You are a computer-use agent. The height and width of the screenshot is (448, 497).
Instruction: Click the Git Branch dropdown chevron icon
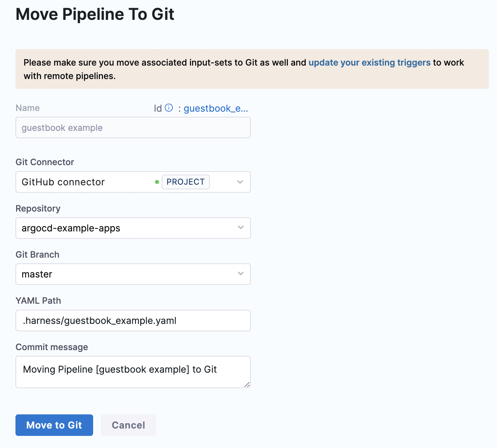coord(240,274)
